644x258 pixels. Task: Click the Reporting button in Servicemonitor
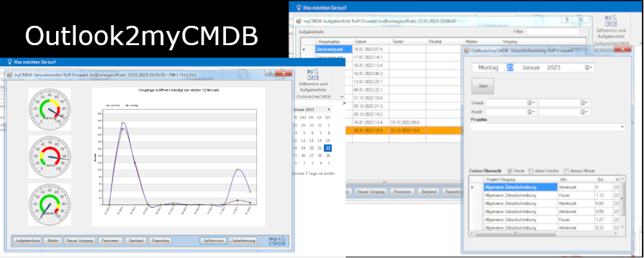(x=160, y=241)
